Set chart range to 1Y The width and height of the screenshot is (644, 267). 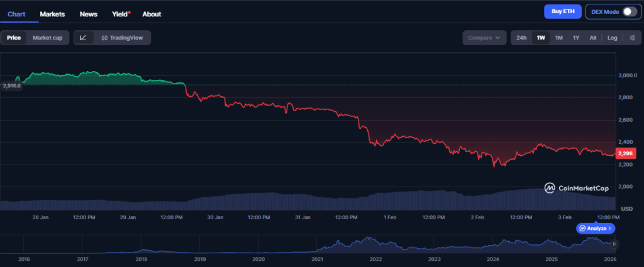(x=576, y=38)
